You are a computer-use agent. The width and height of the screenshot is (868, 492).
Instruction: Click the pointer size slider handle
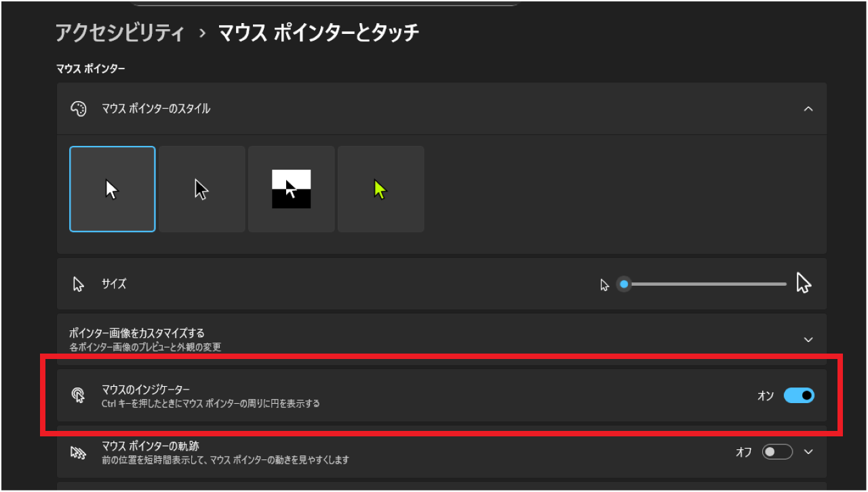(623, 284)
